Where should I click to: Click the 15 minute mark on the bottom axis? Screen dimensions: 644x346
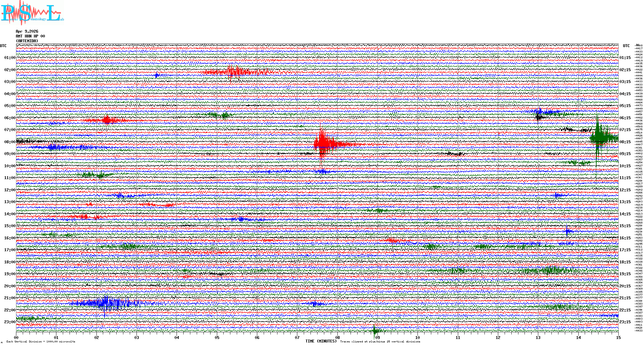pyautogui.click(x=618, y=337)
